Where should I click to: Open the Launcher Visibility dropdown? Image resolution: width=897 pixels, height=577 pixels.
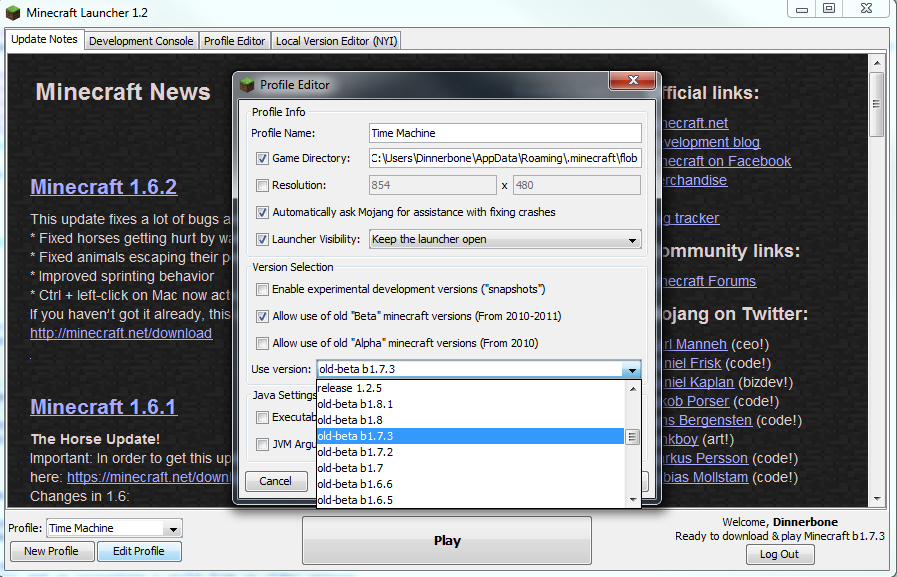pyautogui.click(x=505, y=239)
